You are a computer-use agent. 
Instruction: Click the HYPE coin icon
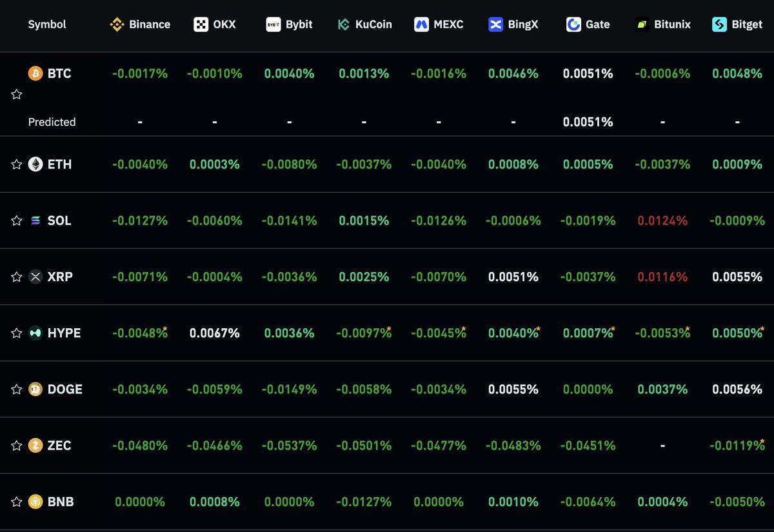coord(35,333)
